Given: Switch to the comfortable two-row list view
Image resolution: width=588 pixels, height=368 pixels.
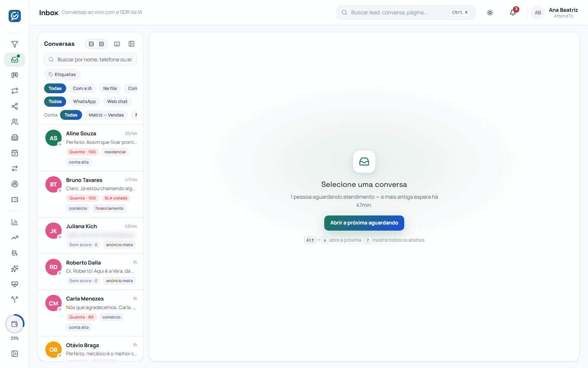Looking at the screenshot, I should click(91, 44).
